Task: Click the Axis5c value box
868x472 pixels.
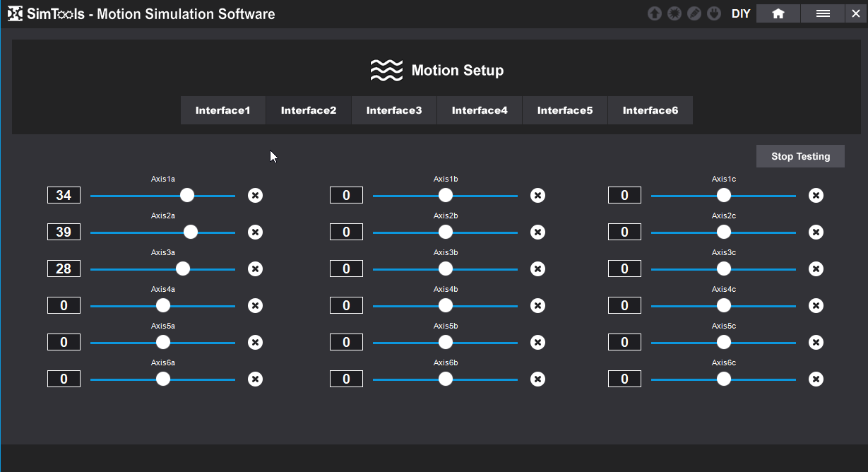Action: tap(624, 342)
